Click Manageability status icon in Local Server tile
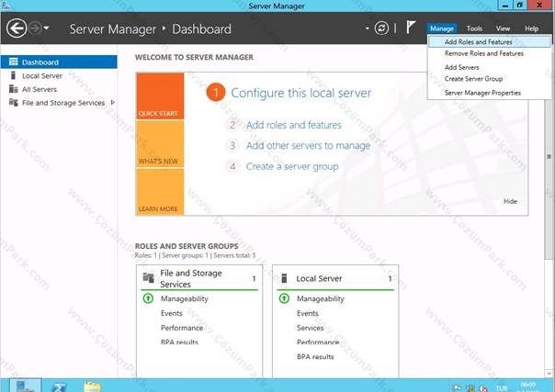 (x=284, y=298)
